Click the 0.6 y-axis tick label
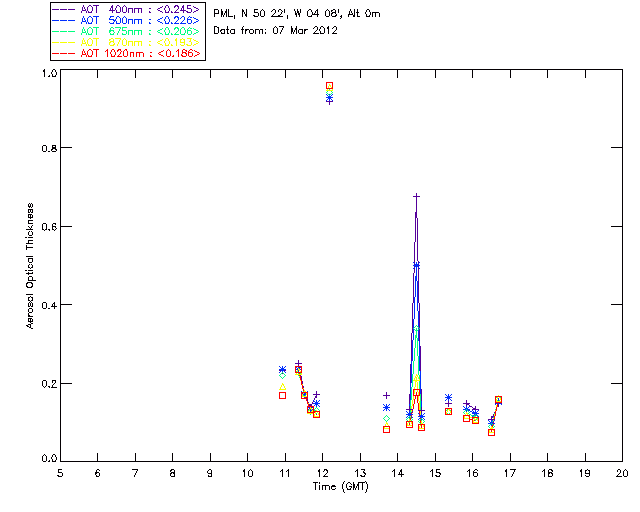The height and width of the screenshot is (512, 640). 49,227
